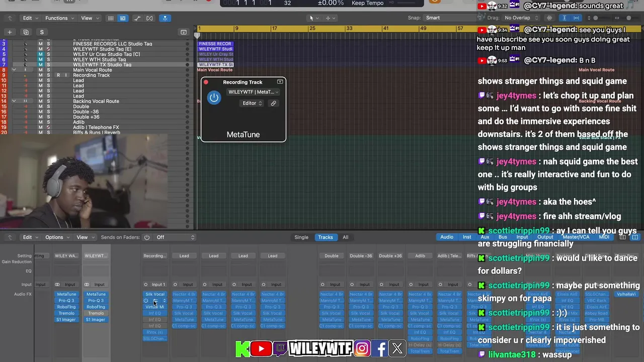
Task: Adjust the horizontal zoom slider
Action: pyautogui.click(x=629, y=18)
